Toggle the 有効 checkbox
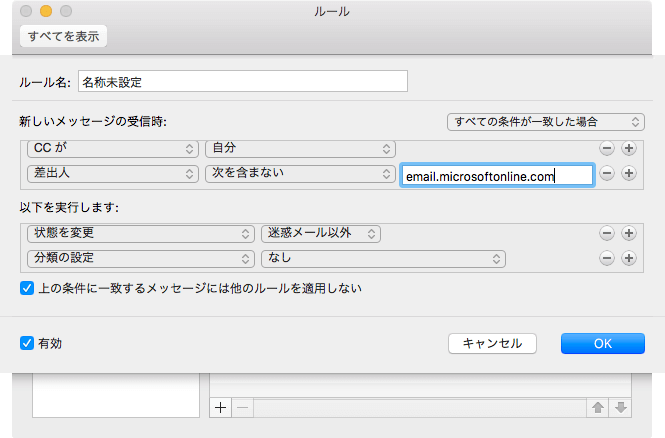The image size is (665, 438). click(27, 343)
